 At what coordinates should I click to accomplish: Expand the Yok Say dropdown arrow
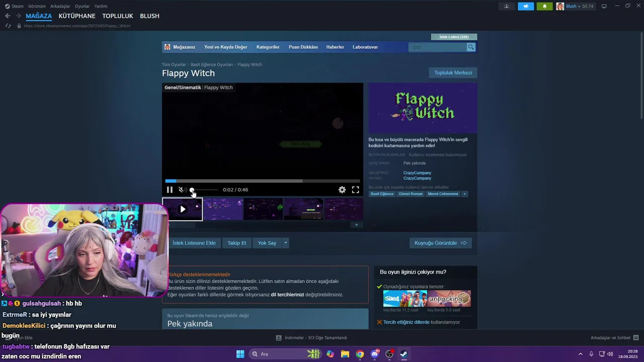click(x=286, y=243)
